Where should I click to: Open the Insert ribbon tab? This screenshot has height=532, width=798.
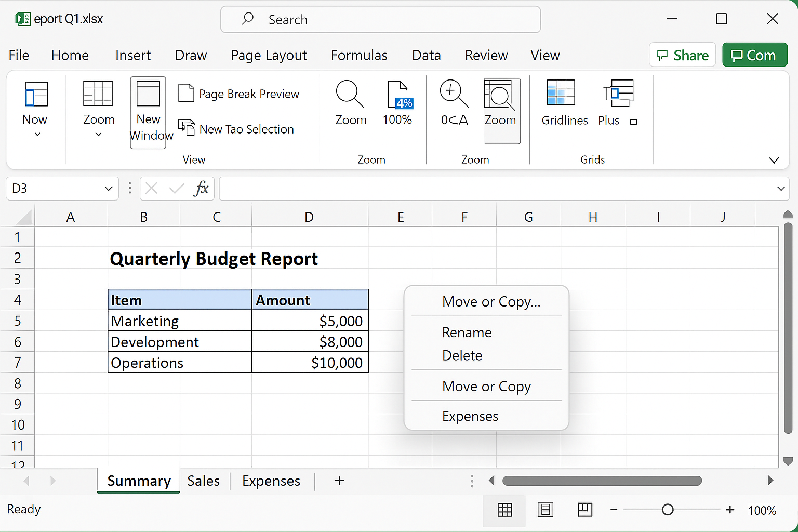[x=133, y=56]
